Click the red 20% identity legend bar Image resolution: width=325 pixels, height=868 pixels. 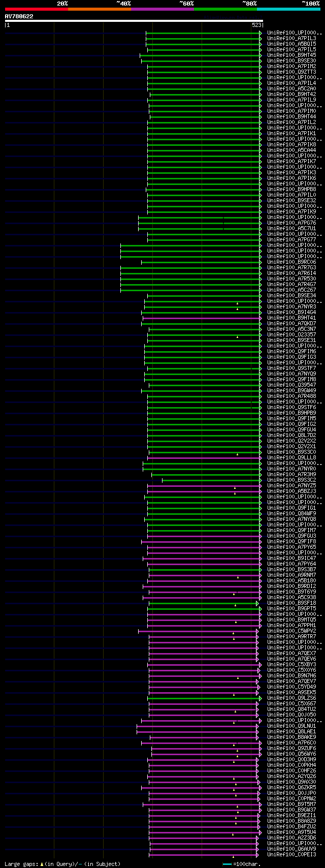coord(36,9)
